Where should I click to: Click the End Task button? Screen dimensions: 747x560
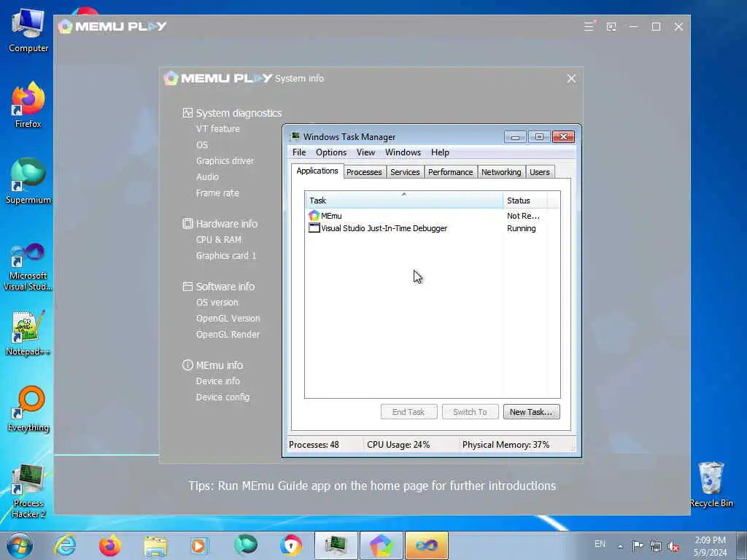(x=409, y=412)
